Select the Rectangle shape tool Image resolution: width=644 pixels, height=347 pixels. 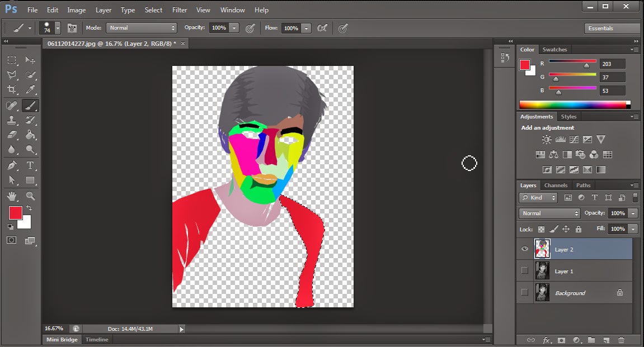(30, 180)
